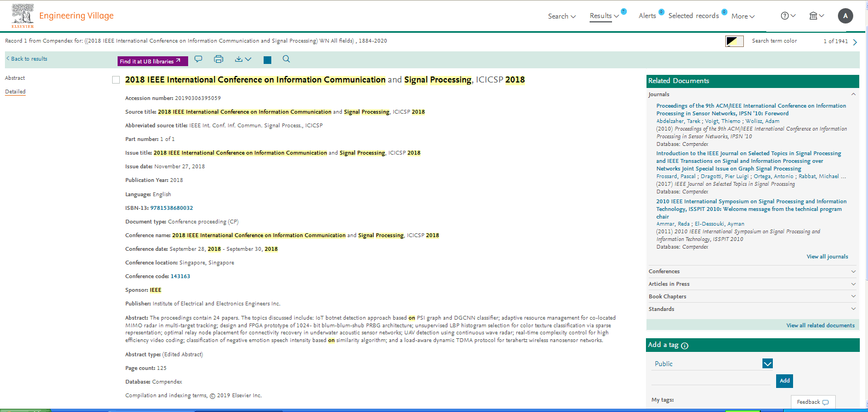Click the search term color swatch
Image resolution: width=868 pixels, height=412 pixels.
pyautogui.click(x=735, y=41)
